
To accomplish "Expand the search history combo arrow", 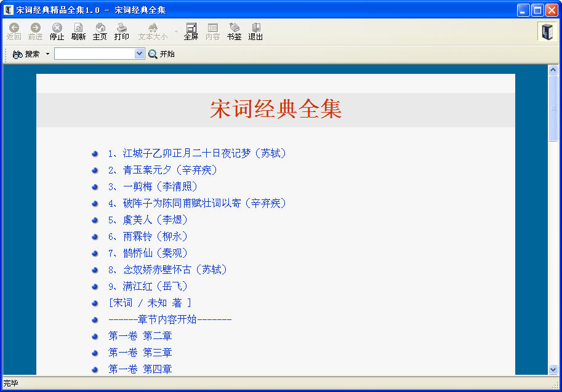I will pyautogui.click(x=140, y=54).
